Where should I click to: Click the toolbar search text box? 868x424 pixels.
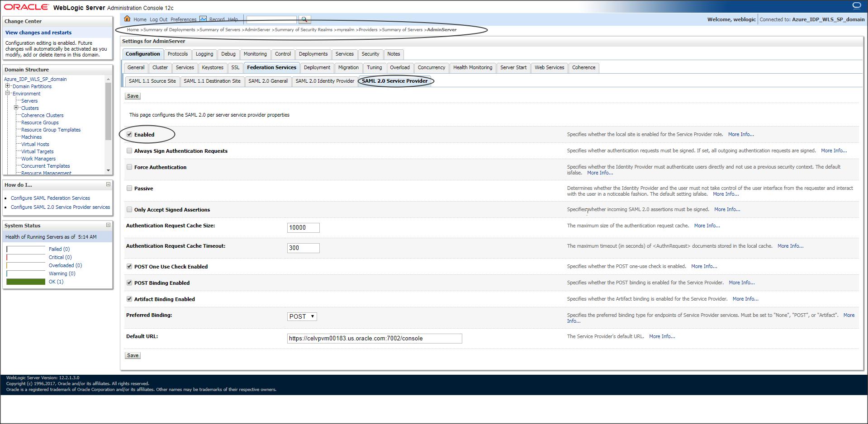(271, 19)
